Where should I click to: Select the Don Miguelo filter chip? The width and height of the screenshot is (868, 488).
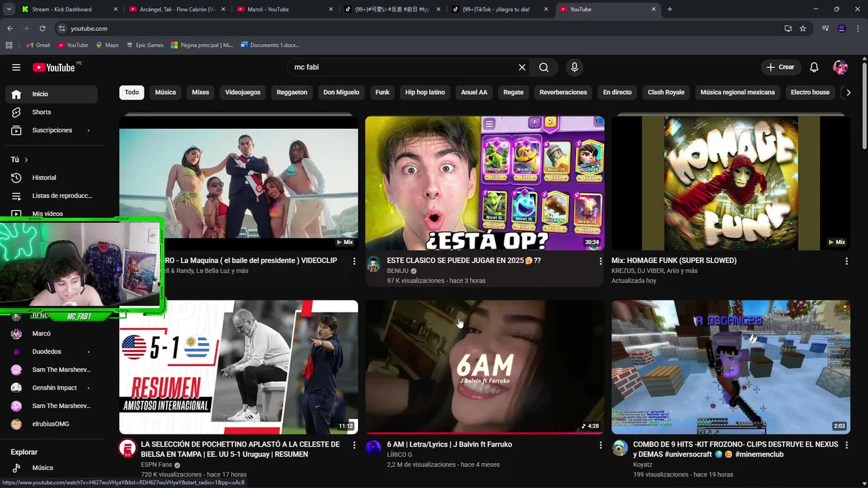point(341,92)
